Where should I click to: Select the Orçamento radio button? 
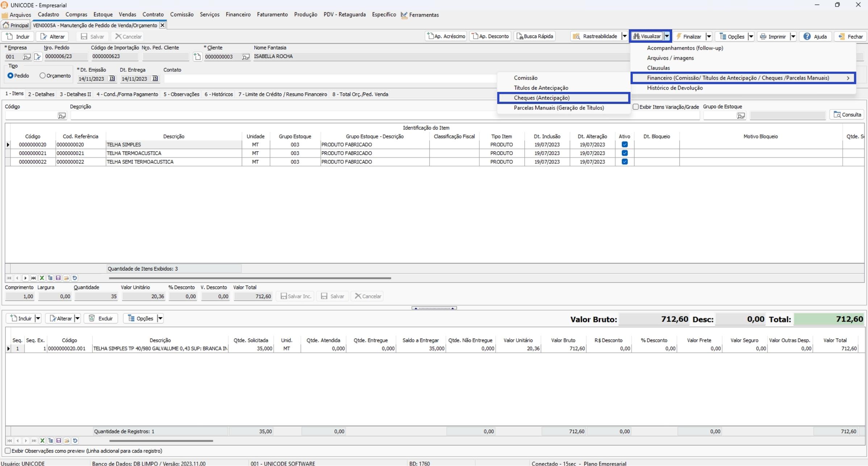pos(43,76)
